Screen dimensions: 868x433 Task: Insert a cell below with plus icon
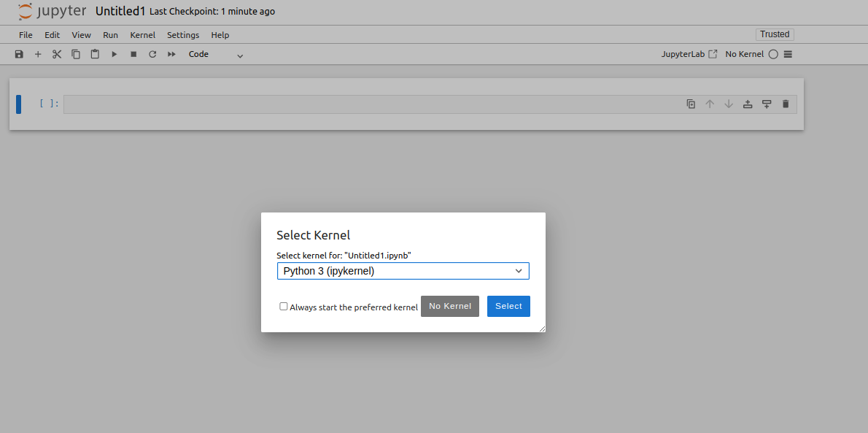point(38,54)
